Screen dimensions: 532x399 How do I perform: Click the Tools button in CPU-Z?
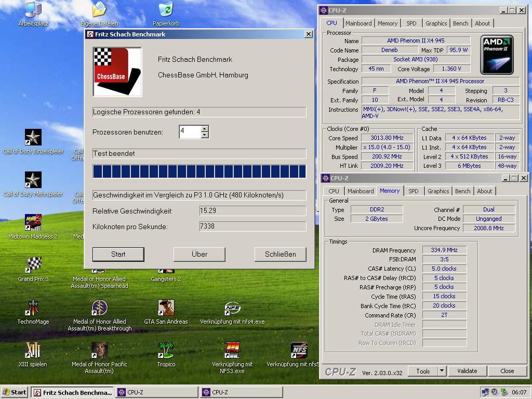[x=423, y=371]
